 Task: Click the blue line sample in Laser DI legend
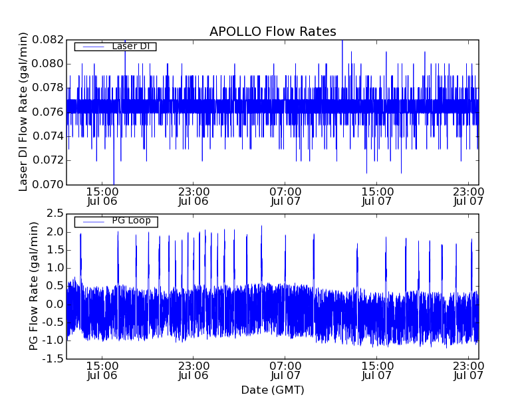coord(94,47)
